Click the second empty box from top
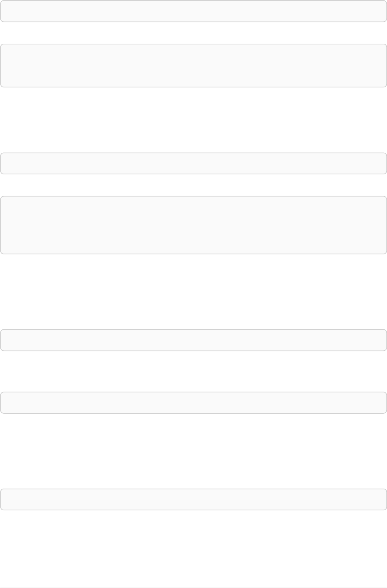Screen dimensions: 387x588 tap(193, 65)
